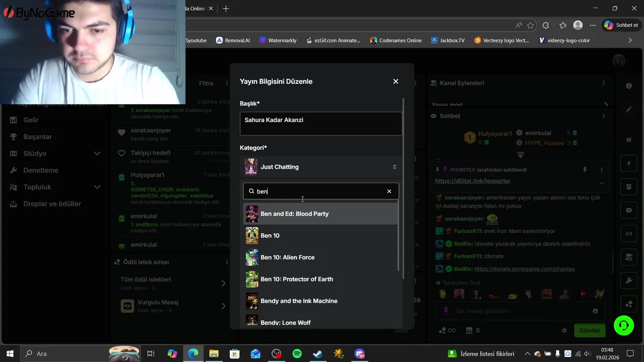Close the Yayın Bilgisini Düzenle dialog
644x362 pixels.
(x=395, y=81)
